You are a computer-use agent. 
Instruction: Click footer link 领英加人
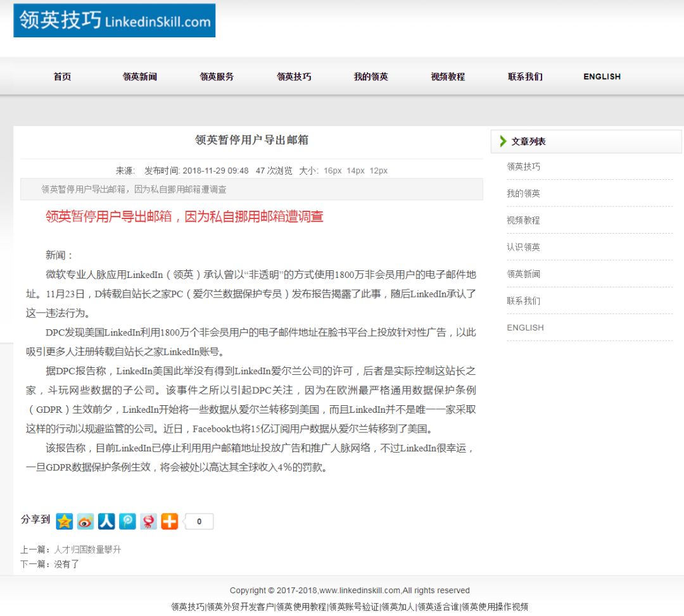coord(398,607)
